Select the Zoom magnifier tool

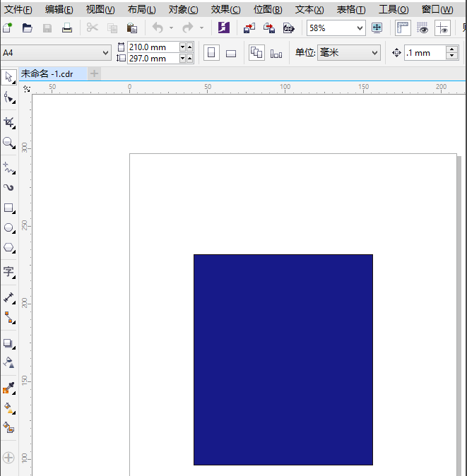(x=9, y=143)
